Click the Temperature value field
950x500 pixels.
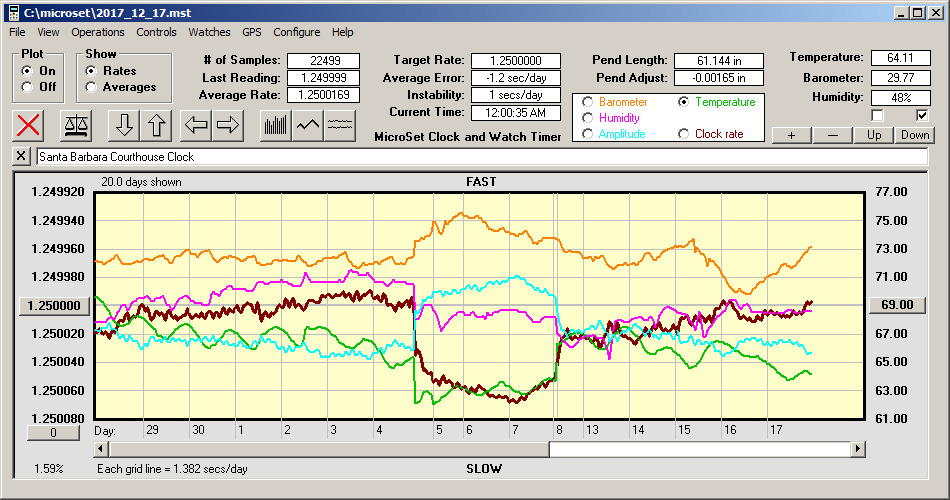tap(900, 58)
